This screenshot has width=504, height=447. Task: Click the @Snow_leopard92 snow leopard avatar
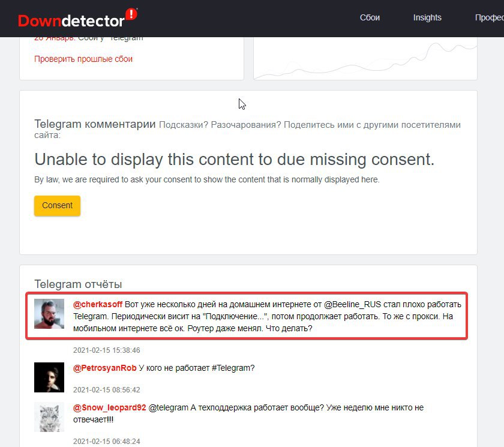(x=49, y=417)
